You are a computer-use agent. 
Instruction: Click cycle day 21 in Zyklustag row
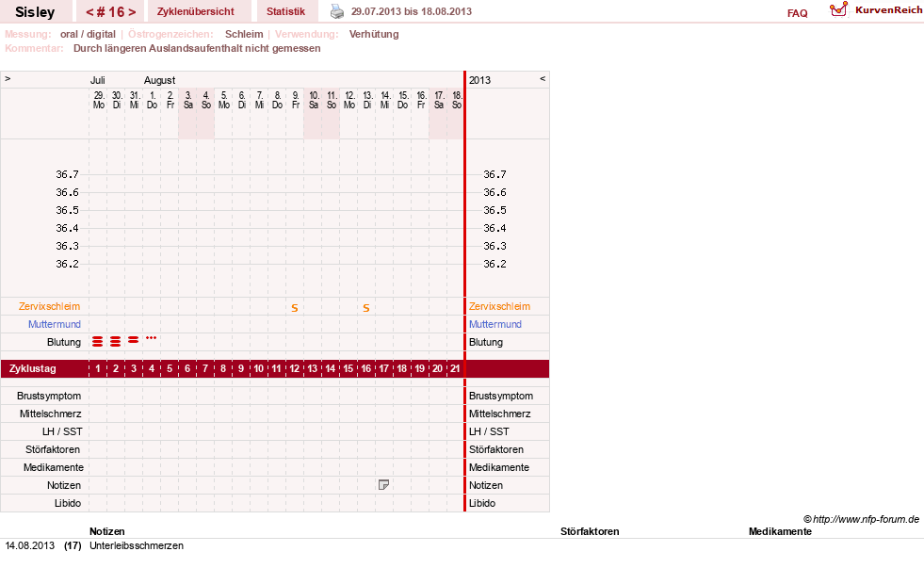[x=455, y=368]
